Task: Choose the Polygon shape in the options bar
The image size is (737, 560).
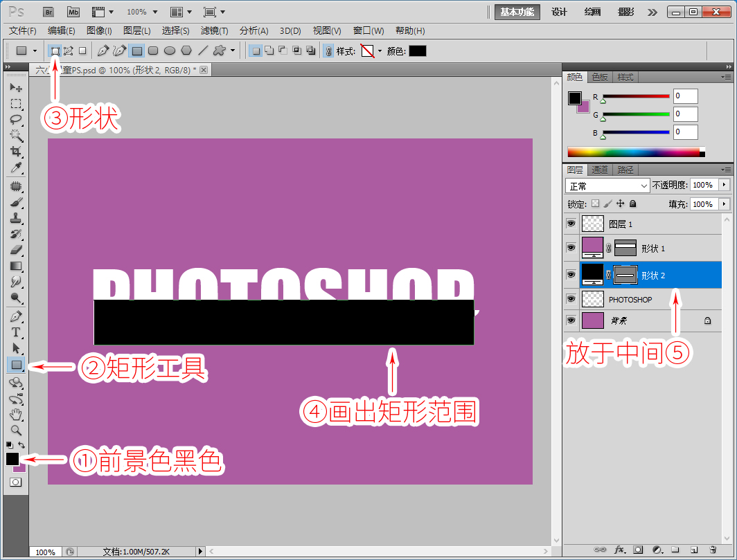Action: (x=186, y=51)
